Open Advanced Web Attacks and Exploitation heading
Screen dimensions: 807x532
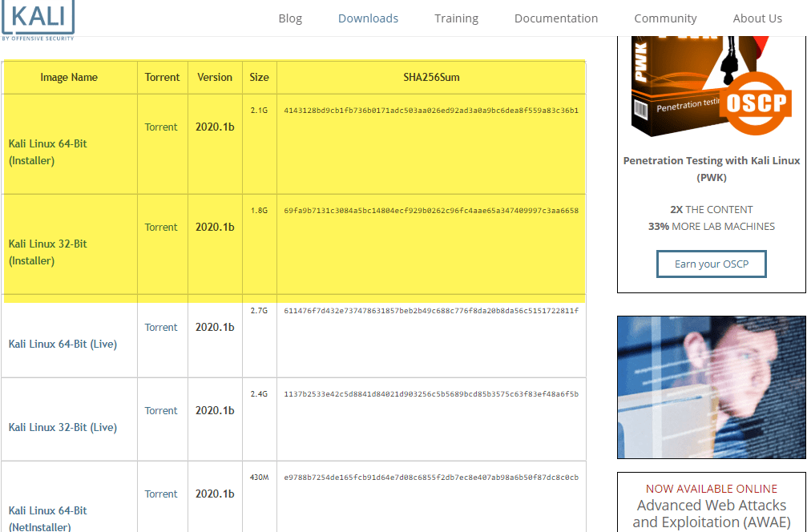pyautogui.click(x=712, y=514)
